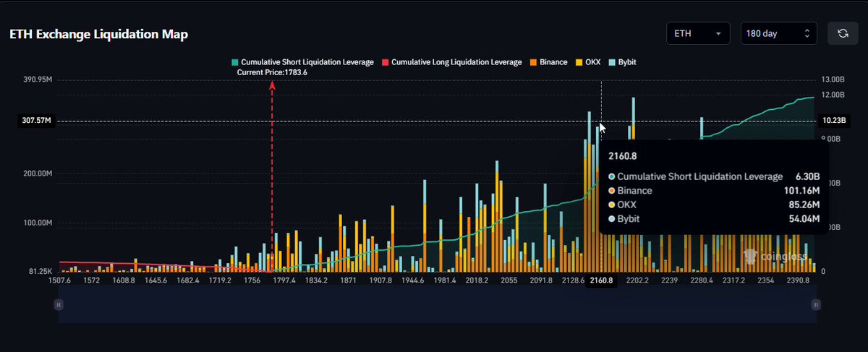
Task: Click the 81.25K y-axis label
Action: coord(41,272)
